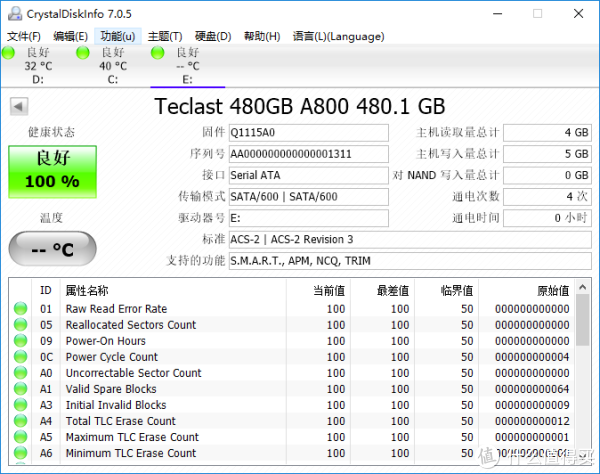This screenshot has height=474, width=600.
Task: Click the green status orb for disk E:
Action: pos(157,52)
